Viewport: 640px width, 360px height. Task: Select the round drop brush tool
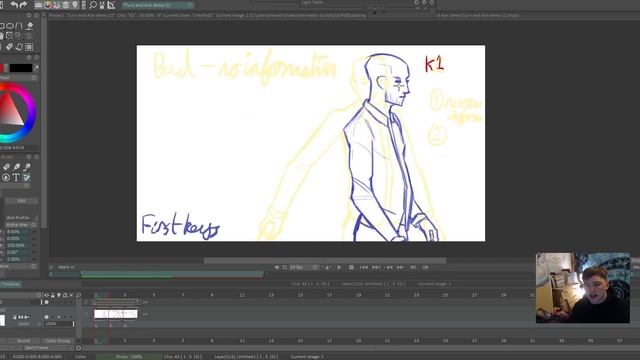[6, 178]
